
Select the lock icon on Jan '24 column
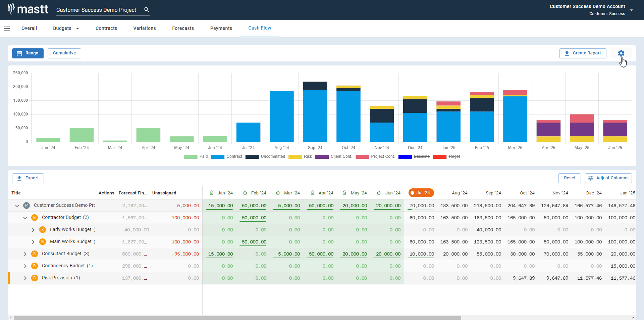point(211,193)
